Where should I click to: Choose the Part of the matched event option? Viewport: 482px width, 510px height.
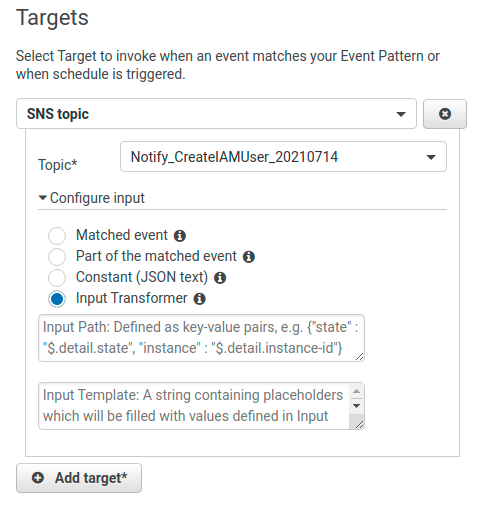pyautogui.click(x=57, y=257)
